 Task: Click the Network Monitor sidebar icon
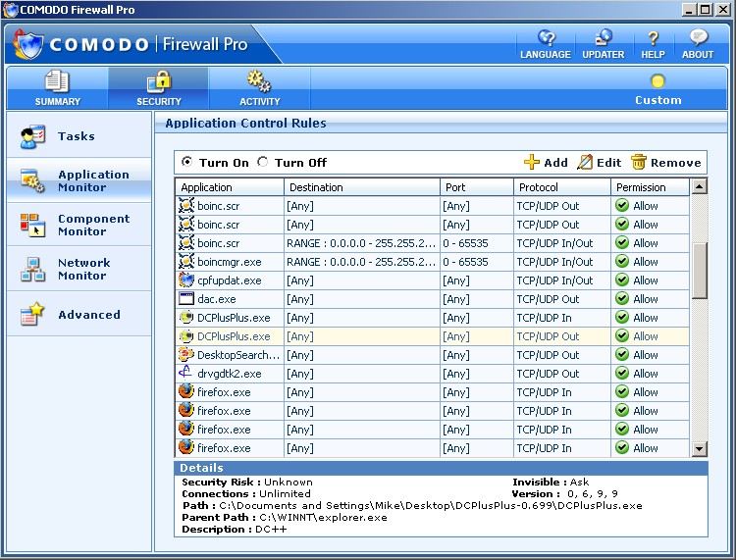(32, 270)
